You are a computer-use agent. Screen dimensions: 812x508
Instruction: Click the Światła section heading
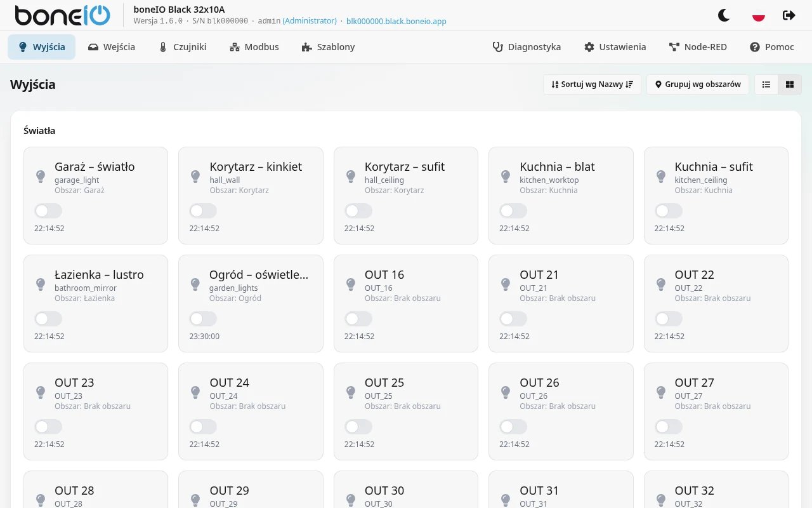click(x=39, y=131)
